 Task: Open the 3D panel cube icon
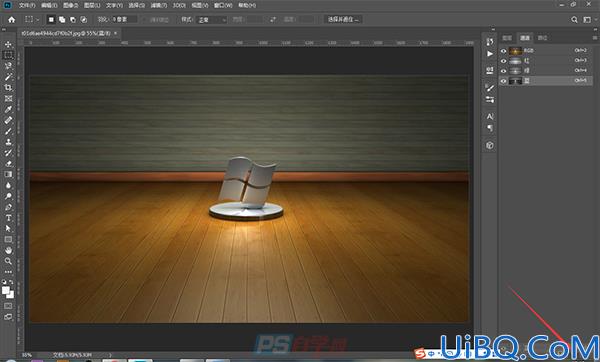point(490,145)
